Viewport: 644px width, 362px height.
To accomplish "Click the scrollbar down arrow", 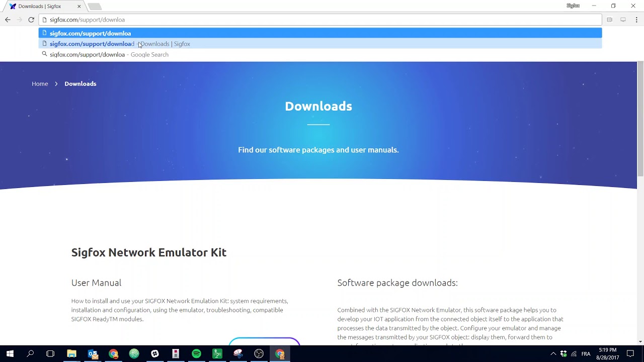I will (x=640, y=341).
